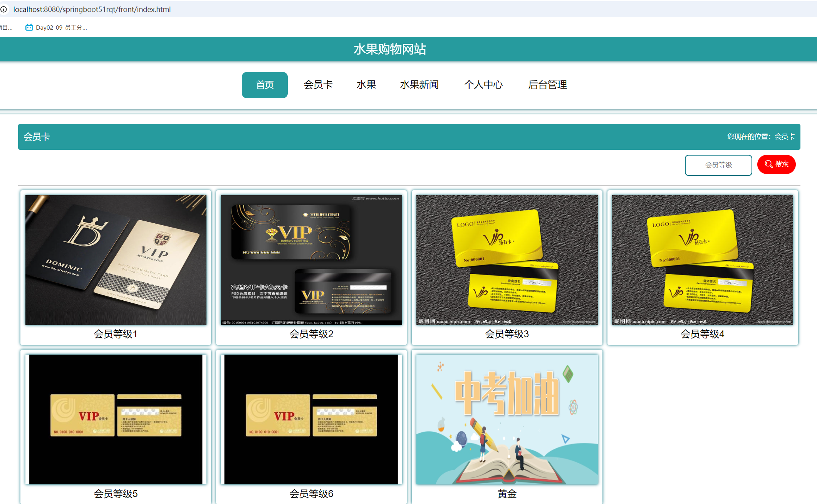The height and width of the screenshot is (504, 817).
Task: Click the magnifier icon in search button
Action: (x=768, y=164)
